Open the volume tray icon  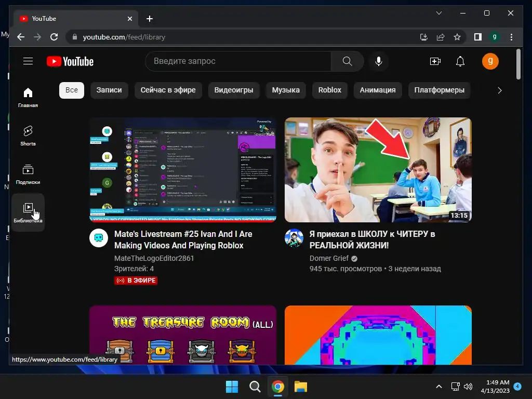click(468, 387)
